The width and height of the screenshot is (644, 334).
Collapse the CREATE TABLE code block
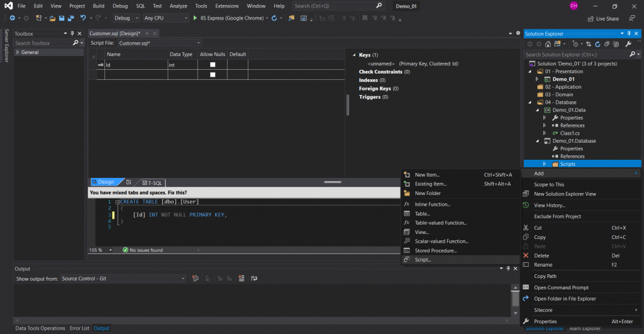click(x=117, y=202)
